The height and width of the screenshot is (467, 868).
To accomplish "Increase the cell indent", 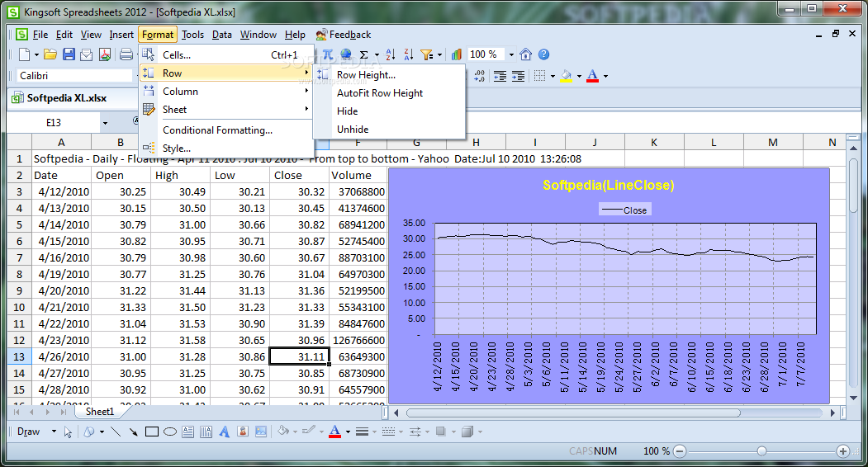I will (518, 76).
